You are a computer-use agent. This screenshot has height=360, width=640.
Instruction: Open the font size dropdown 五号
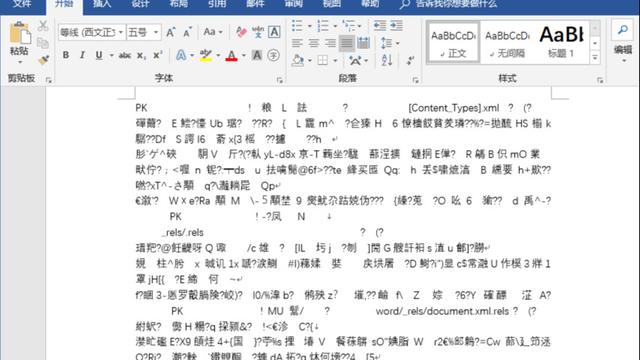(143, 32)
